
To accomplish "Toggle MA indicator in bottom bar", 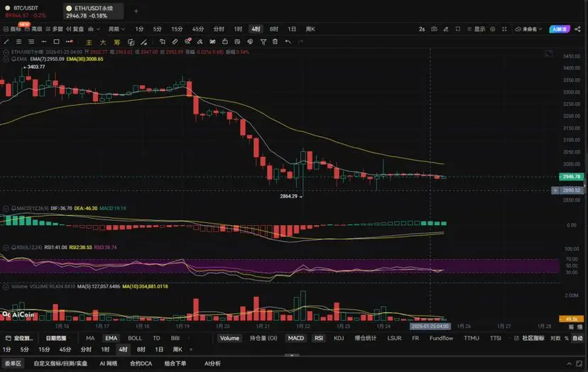I will [x=90, y=338].
